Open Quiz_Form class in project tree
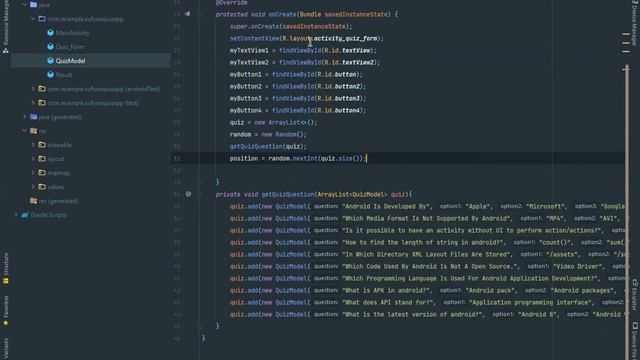This screenshot has width=640, height=360. click(x=70, y=47)
